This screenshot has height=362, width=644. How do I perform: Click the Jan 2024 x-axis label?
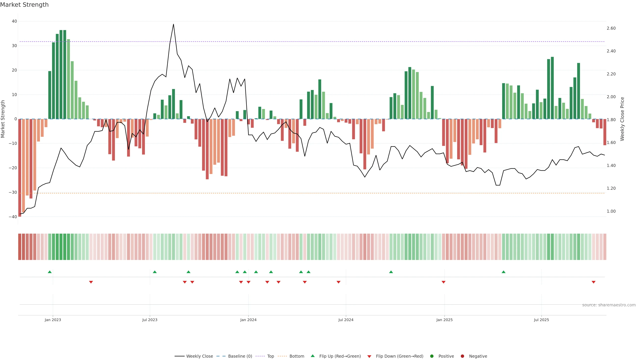248,320
